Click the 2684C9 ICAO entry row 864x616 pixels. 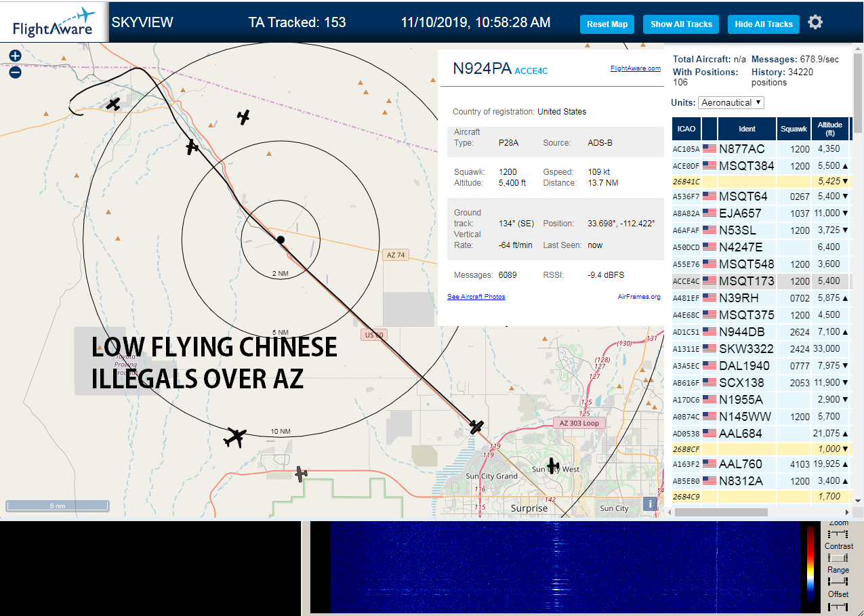click(x=761, y=496)
